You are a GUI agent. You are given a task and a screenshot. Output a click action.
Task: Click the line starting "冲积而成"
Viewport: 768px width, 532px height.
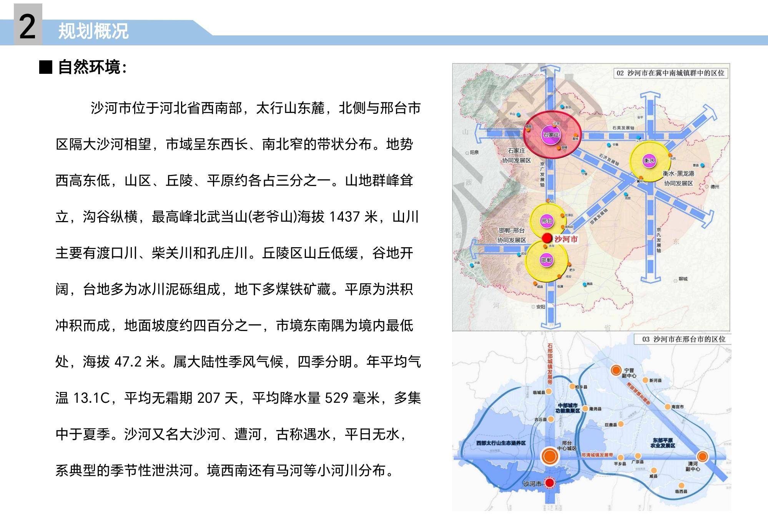(234, 325)
